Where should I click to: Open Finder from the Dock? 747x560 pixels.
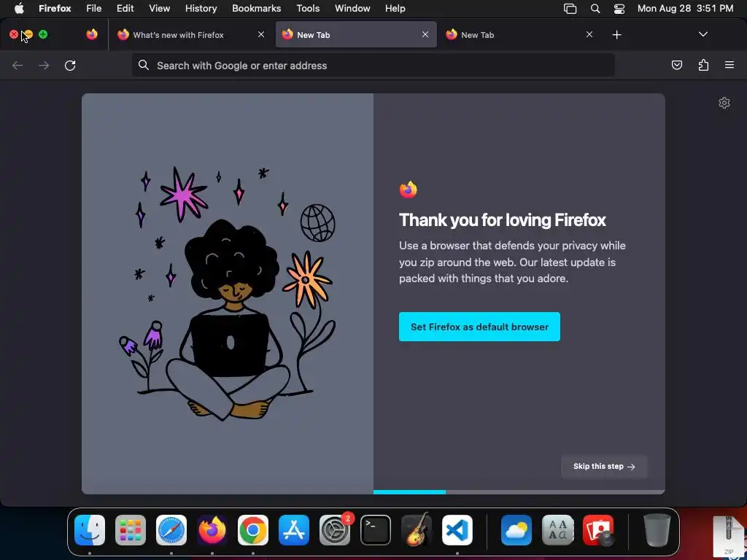tap(90, 530)
